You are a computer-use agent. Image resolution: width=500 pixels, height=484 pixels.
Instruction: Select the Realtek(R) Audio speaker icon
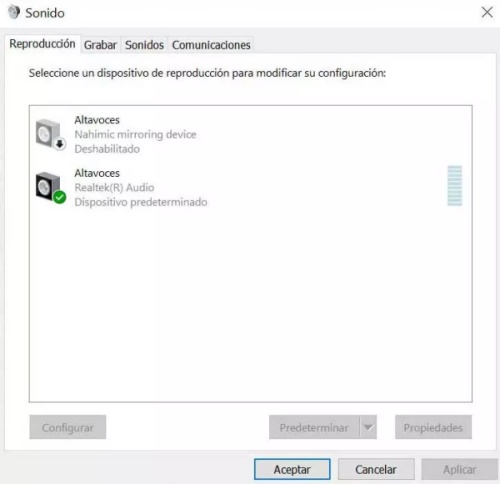pos(50,187)
